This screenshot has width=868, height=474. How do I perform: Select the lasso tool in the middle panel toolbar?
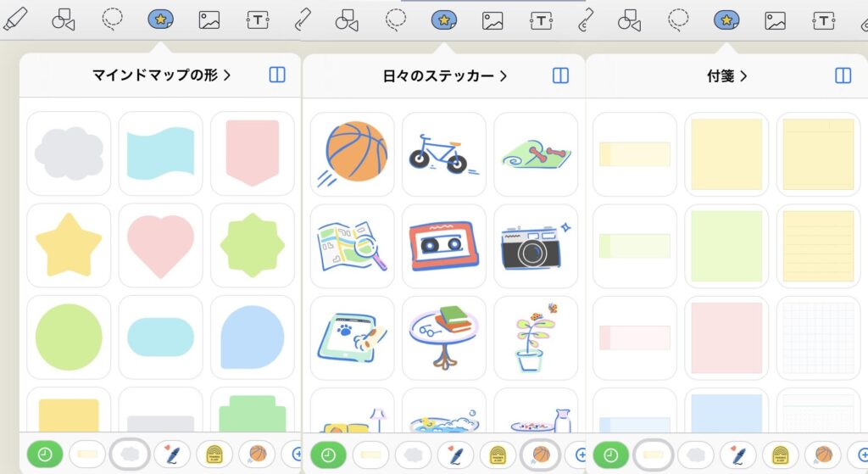(x=396, y=20)
